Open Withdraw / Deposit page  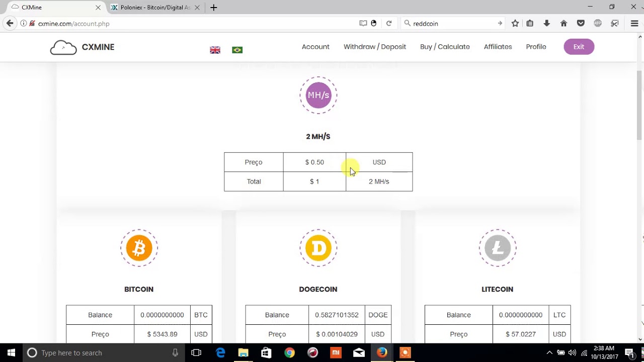(375, 47)
